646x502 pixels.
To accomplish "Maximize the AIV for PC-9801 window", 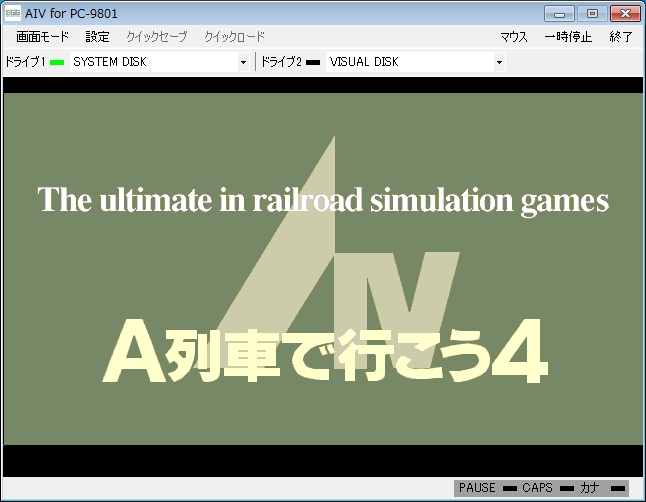I will pos(592,14).
